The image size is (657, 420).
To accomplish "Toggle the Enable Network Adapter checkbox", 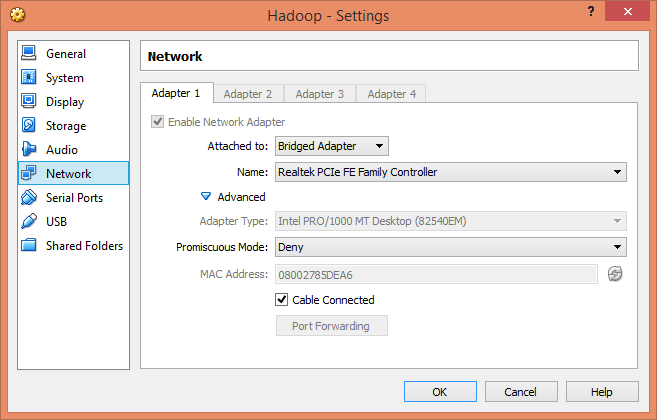I will 158,122.
